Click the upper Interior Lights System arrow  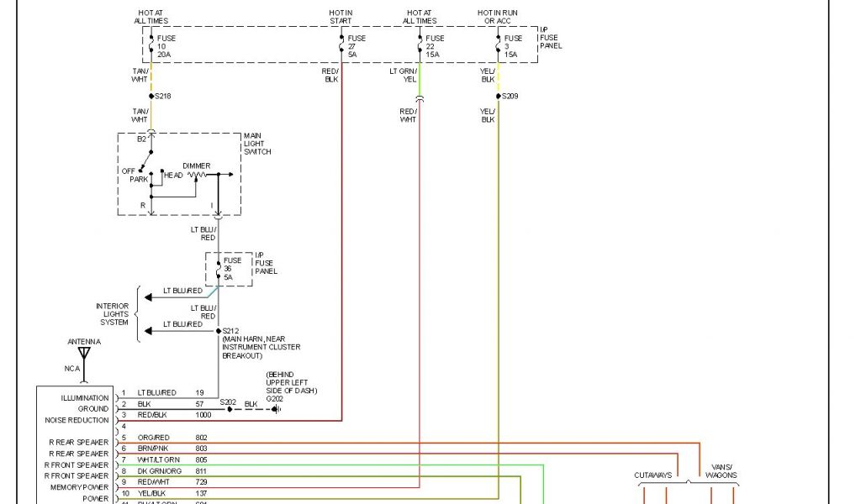coord(148,297)
